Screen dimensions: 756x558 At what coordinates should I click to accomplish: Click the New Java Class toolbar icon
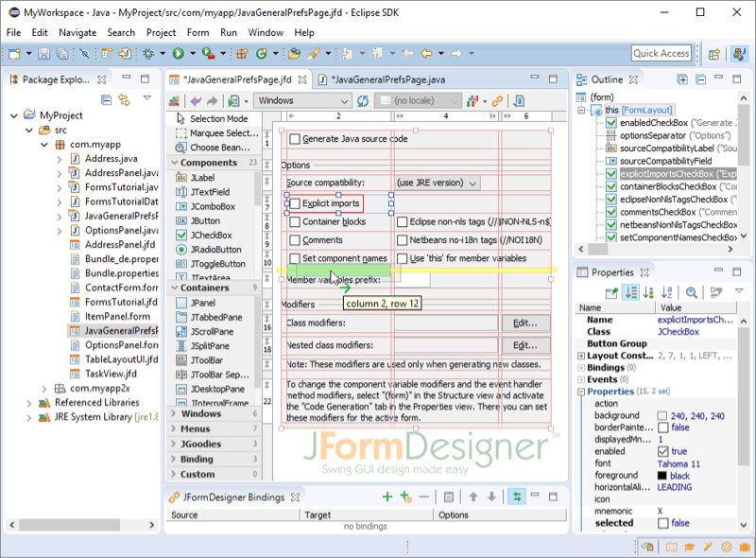[x=262, y=54]
